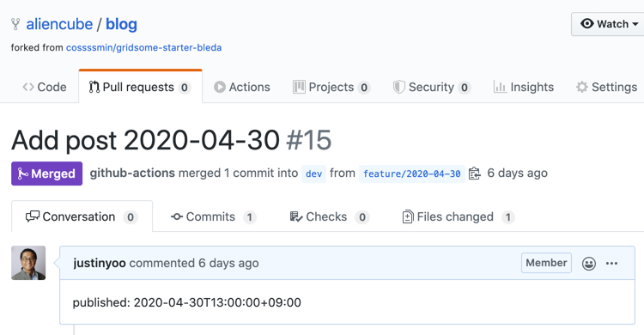Click the Conversation speech bubble icon

pyautogui.click(x=33, y=216)
